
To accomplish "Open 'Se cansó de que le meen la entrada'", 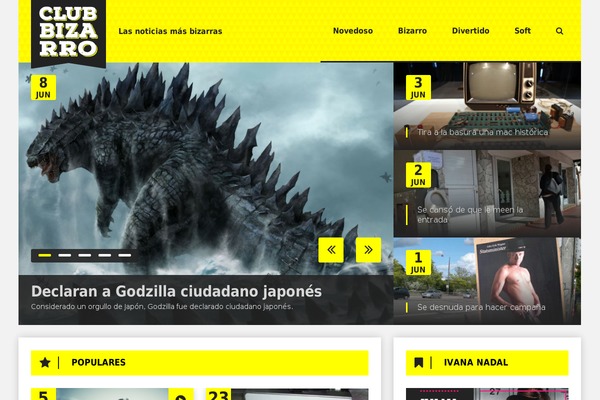I will click(470, 215).
